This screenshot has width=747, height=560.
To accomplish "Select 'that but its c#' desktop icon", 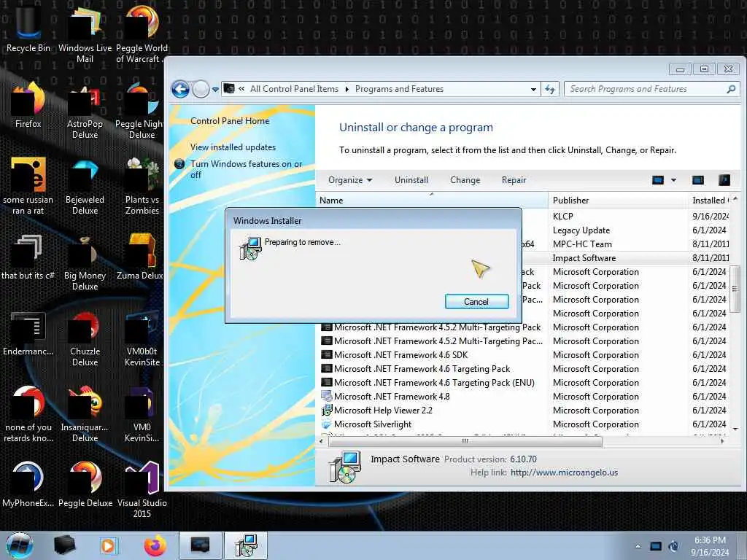I will point(28,256).
